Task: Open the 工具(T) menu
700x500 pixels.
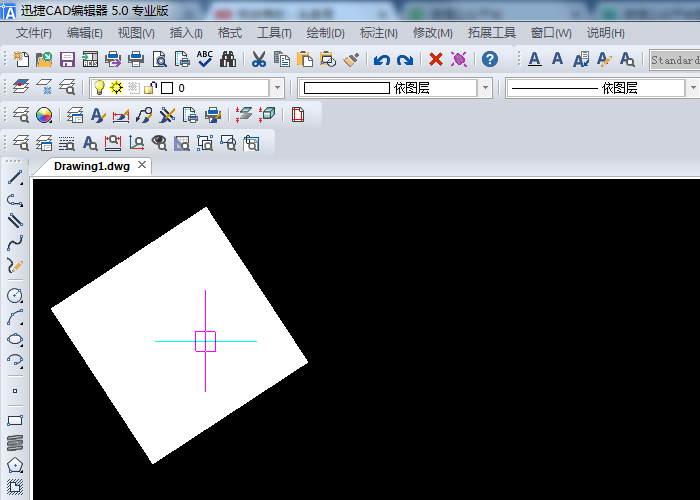Action: (x=274, y=33)
